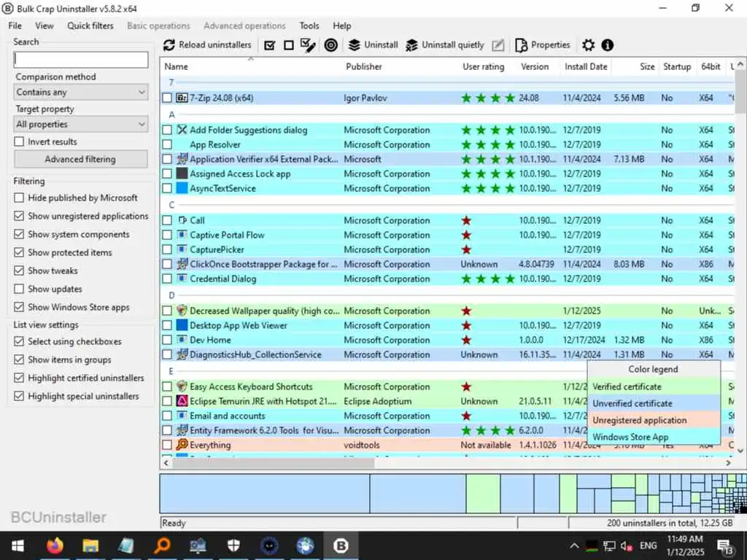The width and height of the screenshot is (747, 560).
Task: Open the Help menu
Action: click(342, 26)
